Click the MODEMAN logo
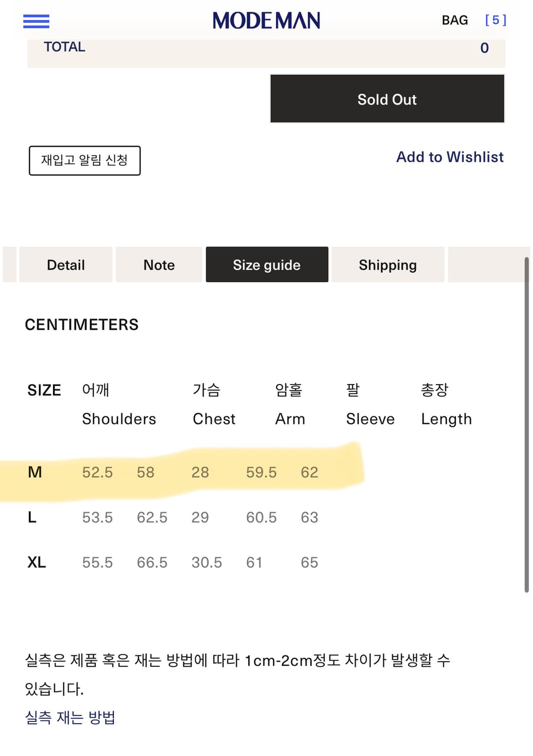The height and width of the screenshot is (756, 533). tap(266, 20)
